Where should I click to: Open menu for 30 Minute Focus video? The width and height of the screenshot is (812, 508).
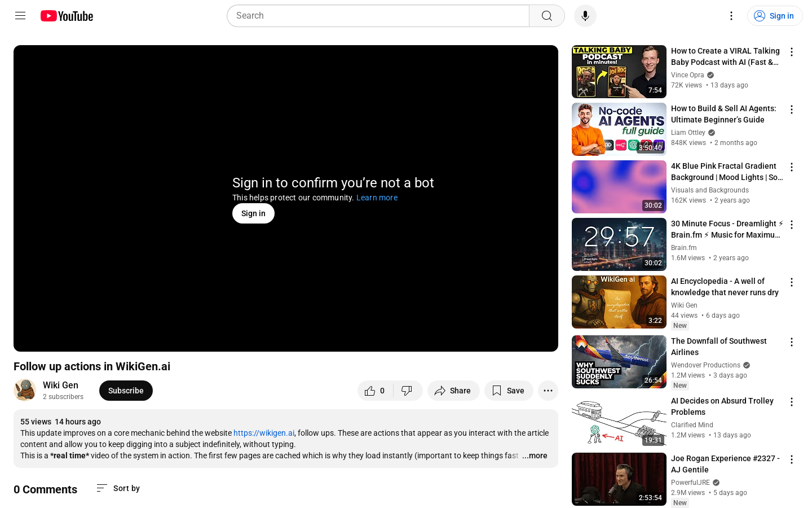792,225
